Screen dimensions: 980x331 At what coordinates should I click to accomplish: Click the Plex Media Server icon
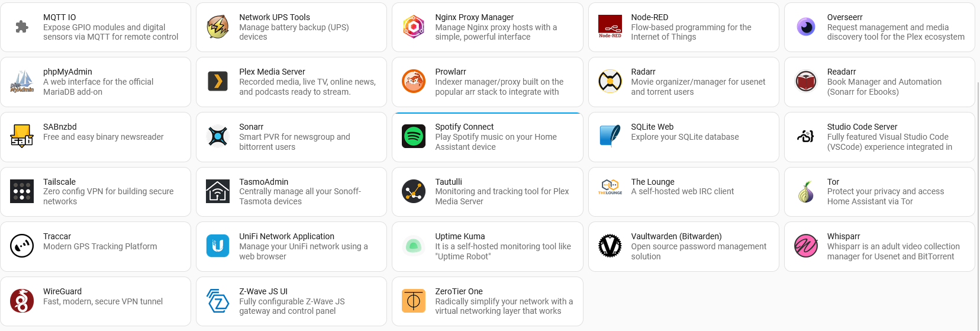coord(217,82)
